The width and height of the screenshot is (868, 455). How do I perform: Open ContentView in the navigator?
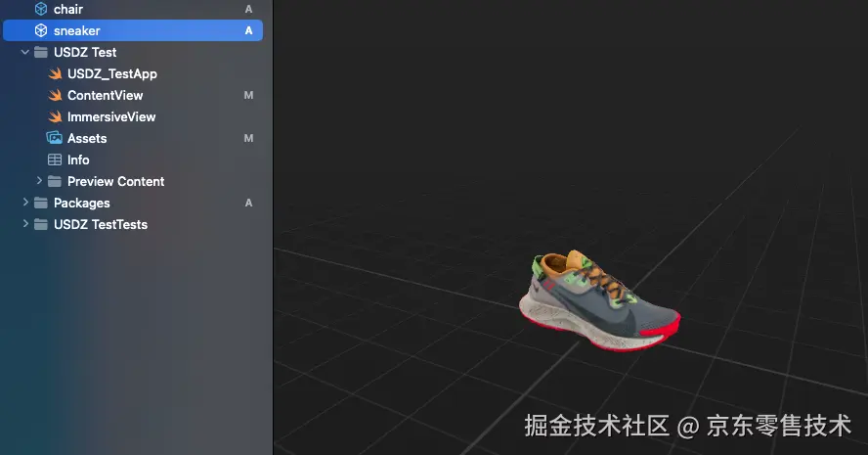click(x=106, y=95)
